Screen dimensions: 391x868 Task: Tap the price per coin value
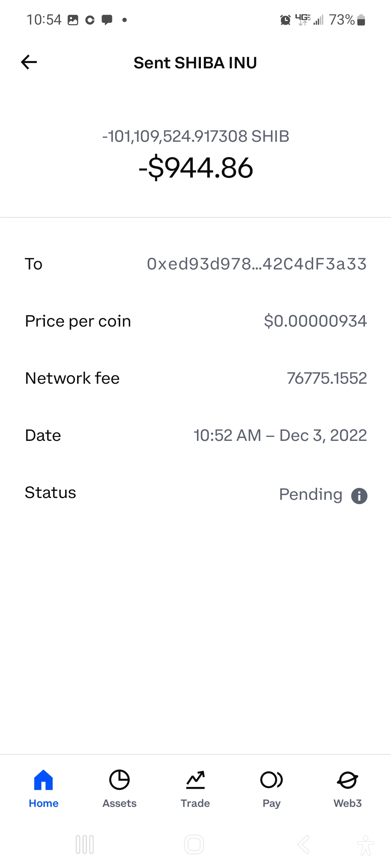pos(315,321)
